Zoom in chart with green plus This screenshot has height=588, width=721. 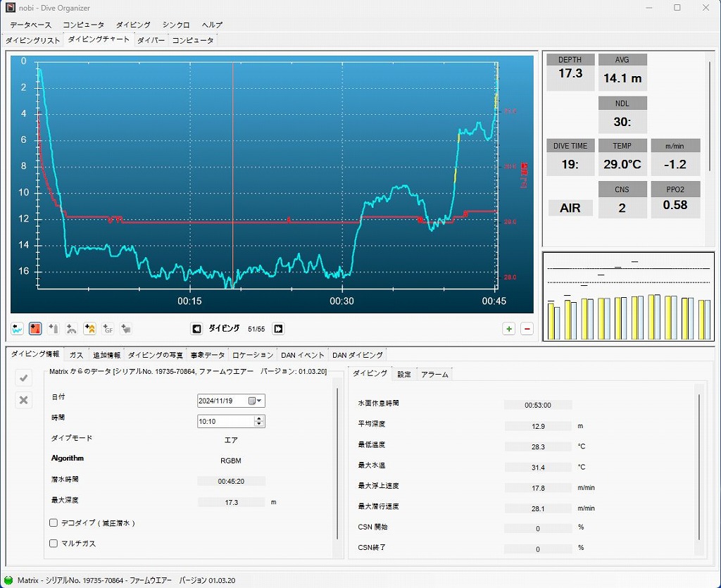click(509, 329)
